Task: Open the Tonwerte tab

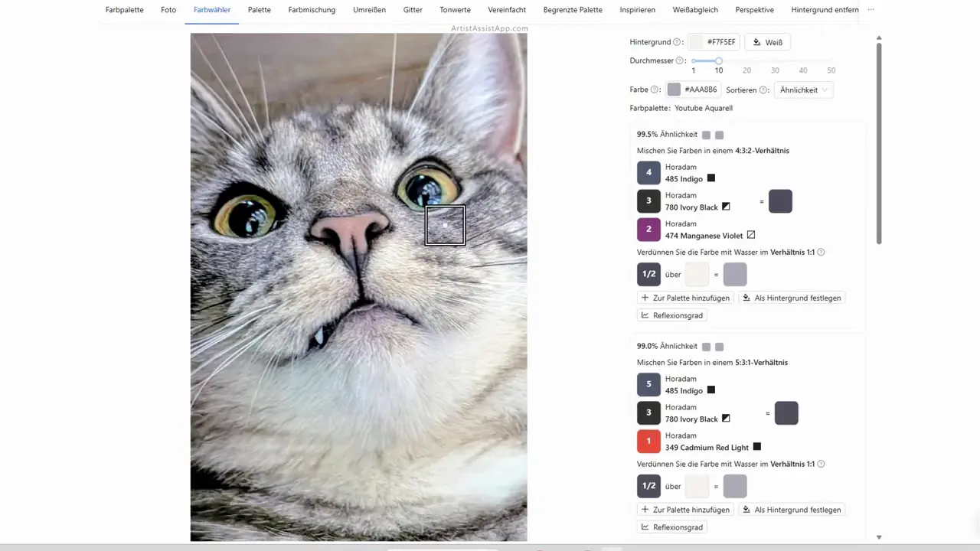Action: tap(455, 10)
